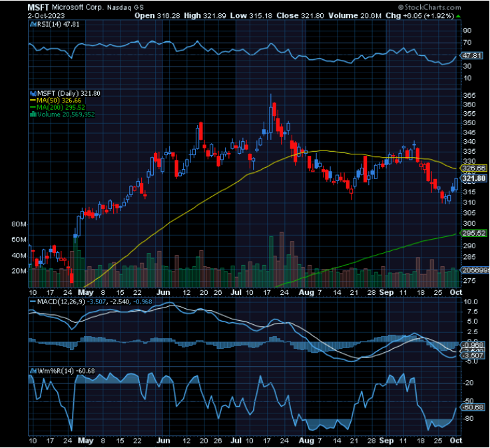Image resolution: width=490 pixels, height=448 pixels.
Task: Click the Wm%R(14) indicator legend icon
Action: [33, 371]
